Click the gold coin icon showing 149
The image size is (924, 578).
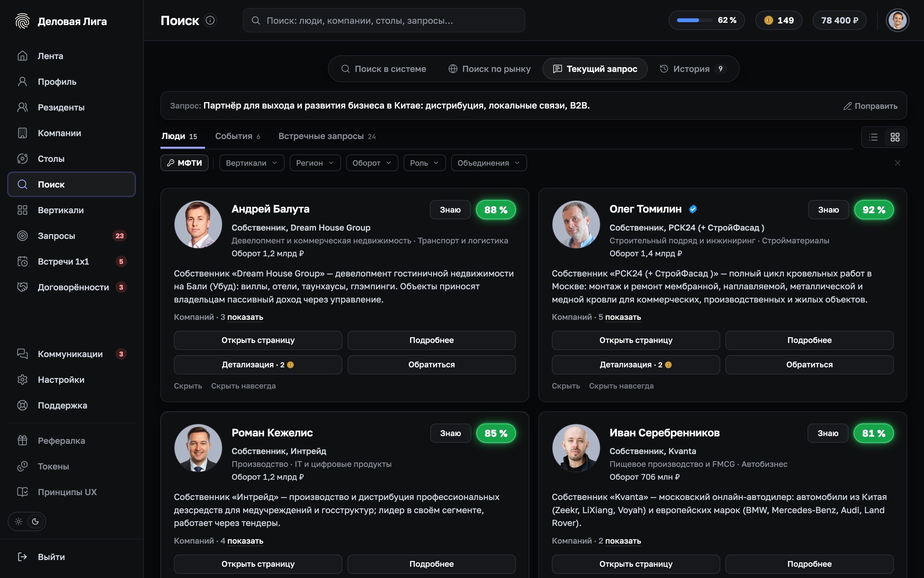[x=768, y=20]
